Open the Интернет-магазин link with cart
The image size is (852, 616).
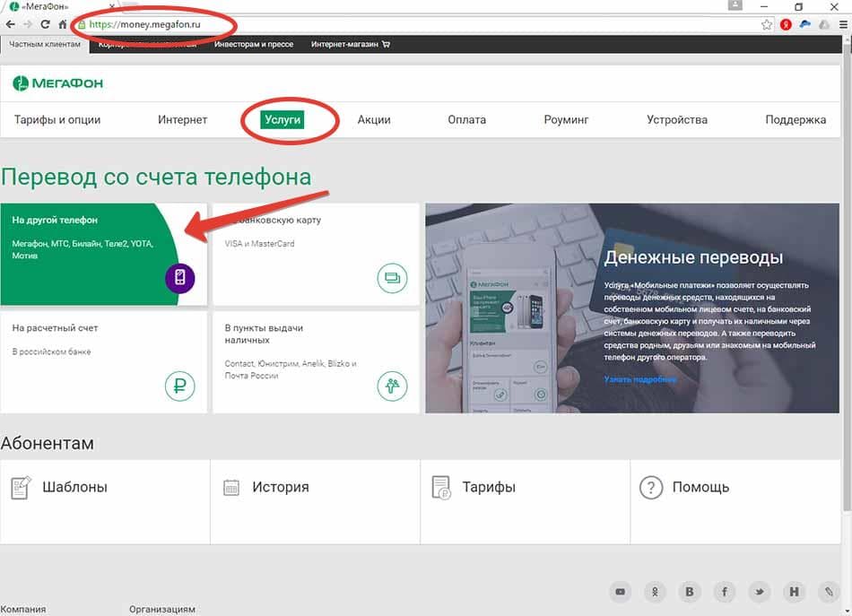[x=351, y=44]
